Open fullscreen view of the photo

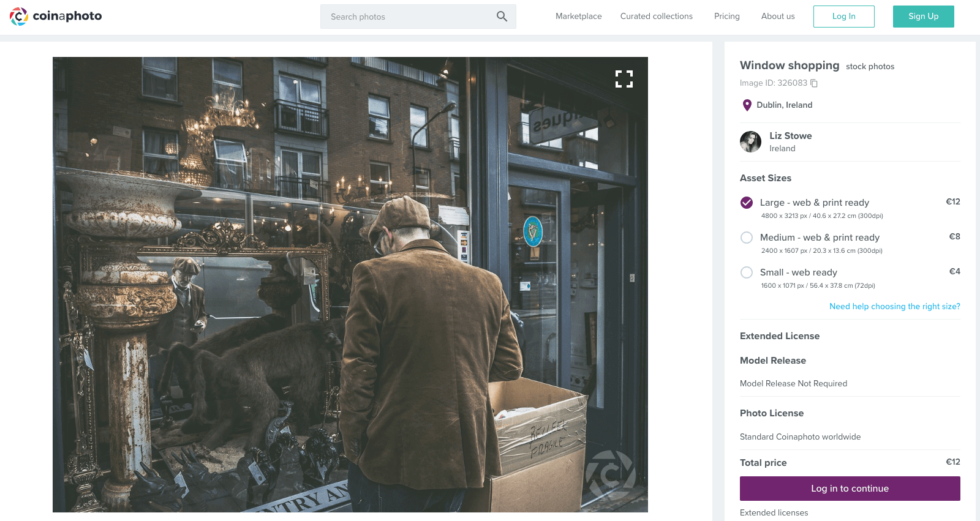tap(624, 79)
